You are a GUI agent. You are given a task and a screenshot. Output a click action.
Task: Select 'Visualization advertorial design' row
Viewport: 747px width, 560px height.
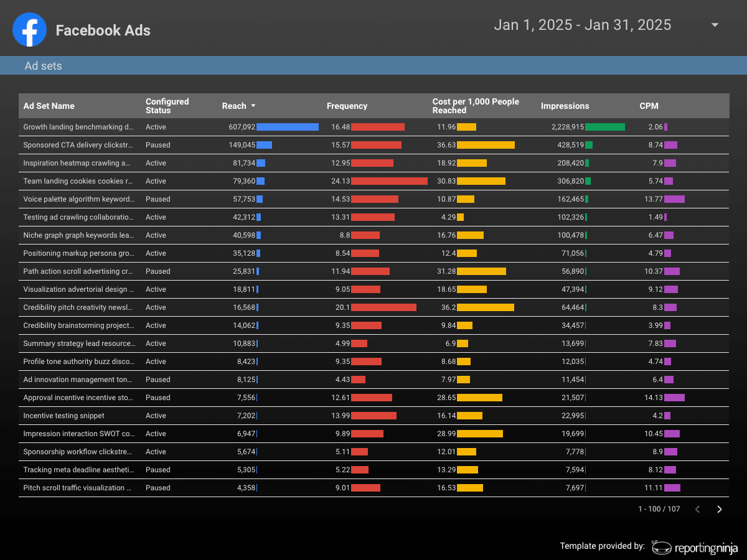374,289
